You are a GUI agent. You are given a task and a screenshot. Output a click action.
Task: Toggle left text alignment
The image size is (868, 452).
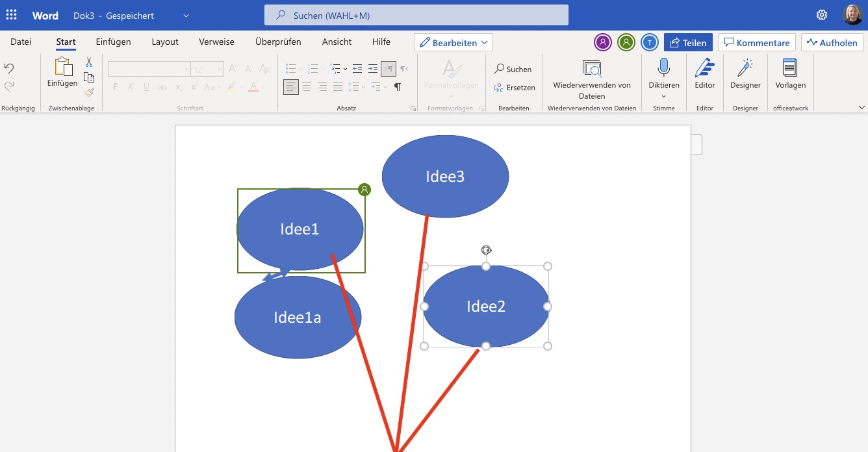(291, 87)
